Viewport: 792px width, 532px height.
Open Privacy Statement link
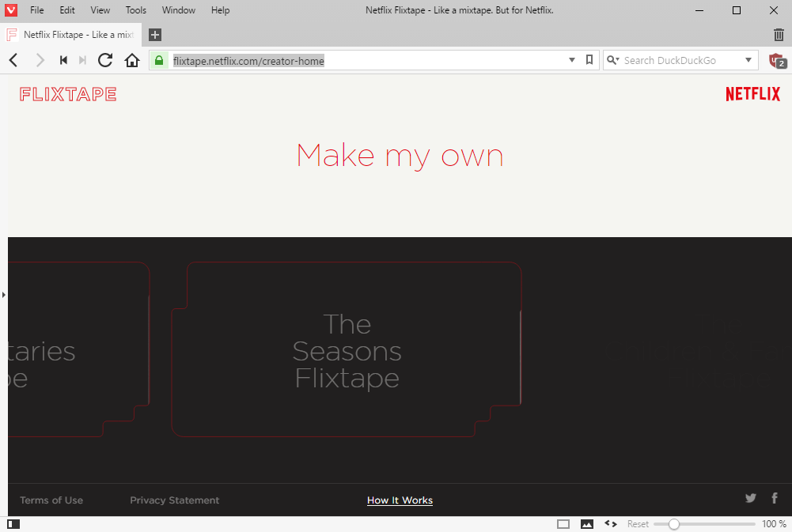click(x=175, y=500)
